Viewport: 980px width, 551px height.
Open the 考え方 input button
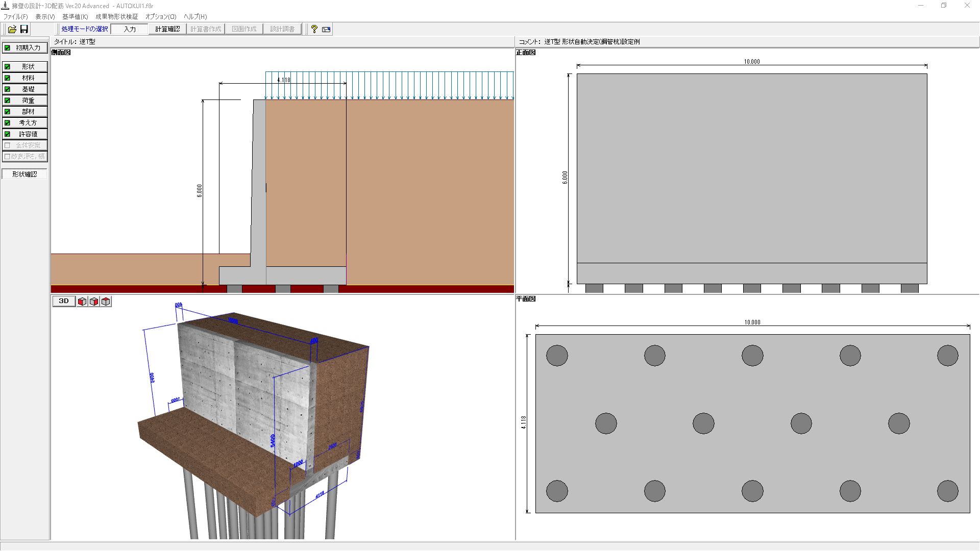click(24, 123)
